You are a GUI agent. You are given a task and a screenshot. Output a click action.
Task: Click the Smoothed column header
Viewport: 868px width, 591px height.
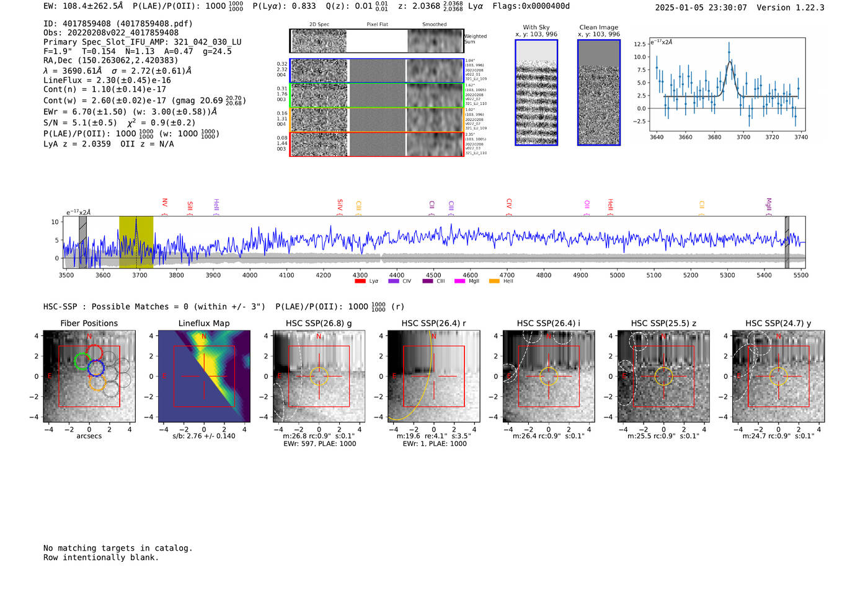(434, 24)
